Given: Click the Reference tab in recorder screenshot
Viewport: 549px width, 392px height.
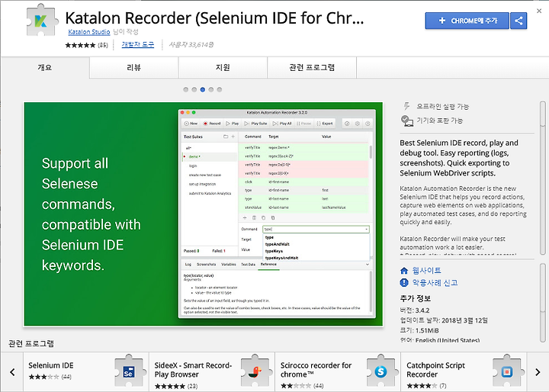Looking at the screenshot, I should (x=268, y=265).
